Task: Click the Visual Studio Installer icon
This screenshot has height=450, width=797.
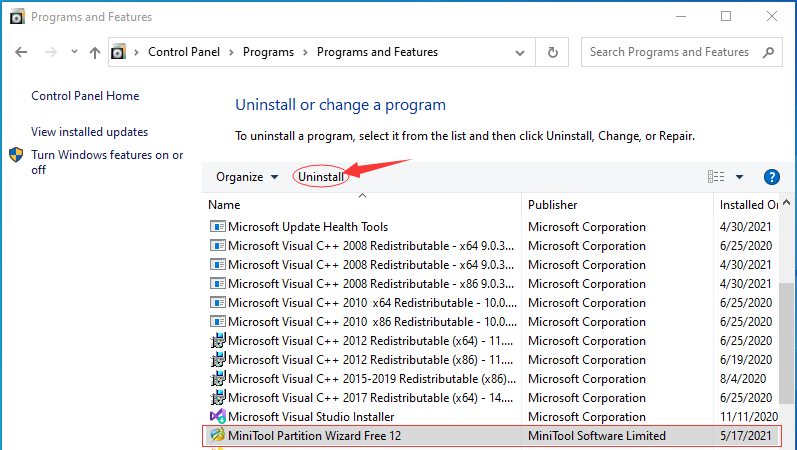Action: point(218,416)
